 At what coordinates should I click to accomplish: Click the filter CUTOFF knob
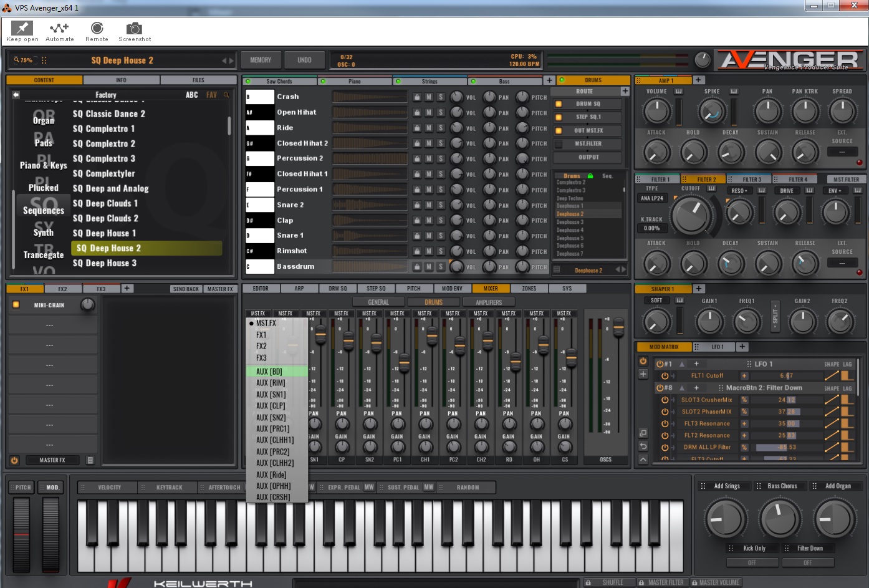coord(691,214)
